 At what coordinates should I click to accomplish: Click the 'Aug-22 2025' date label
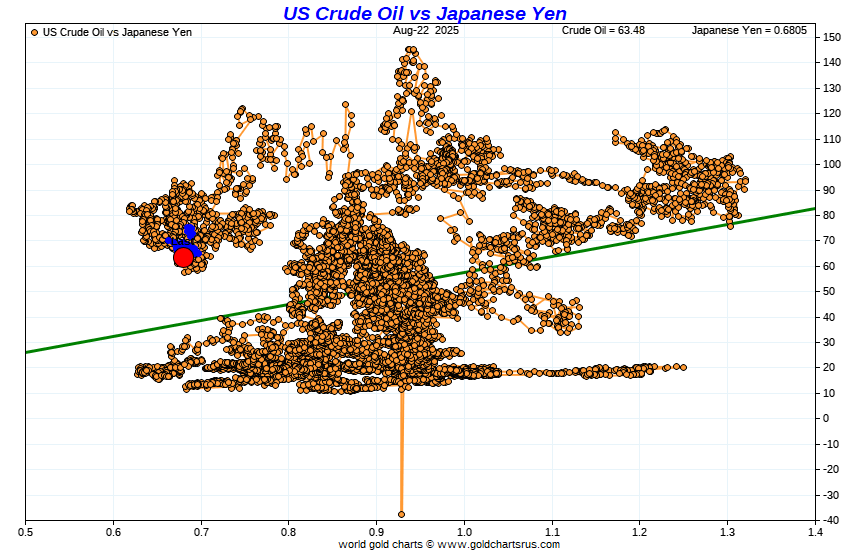tap(425, 31)
